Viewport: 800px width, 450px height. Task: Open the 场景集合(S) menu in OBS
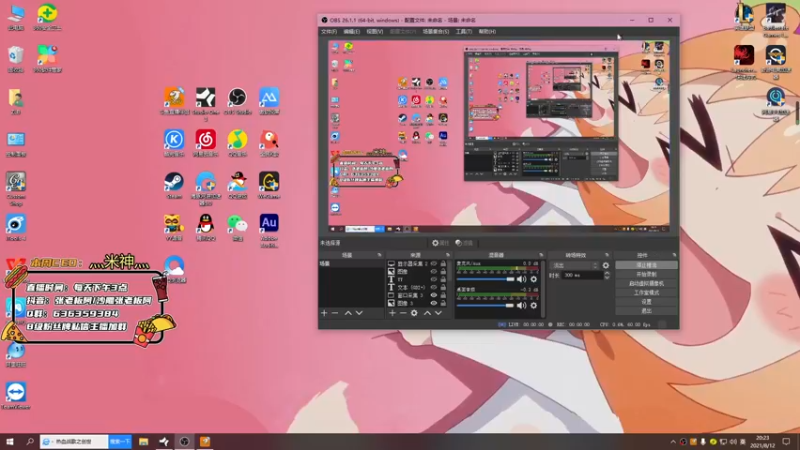click(436, 32)
